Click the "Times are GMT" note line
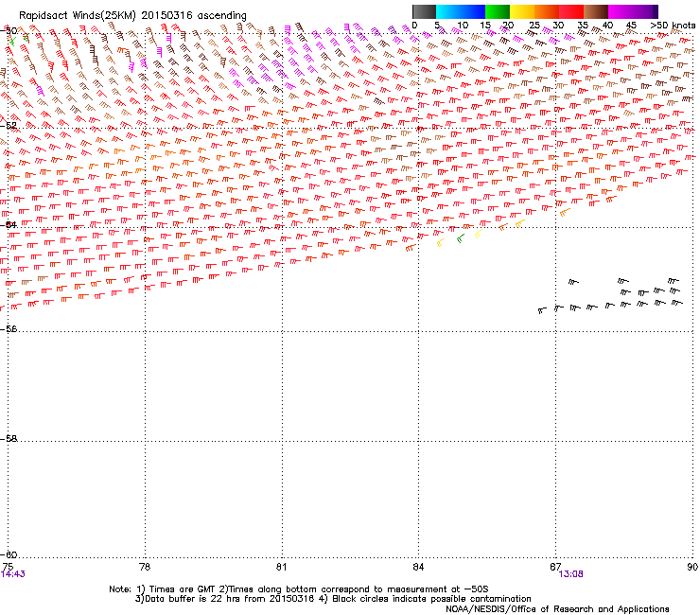Viewport: 700px width, 615px height. tap(299, 589)
